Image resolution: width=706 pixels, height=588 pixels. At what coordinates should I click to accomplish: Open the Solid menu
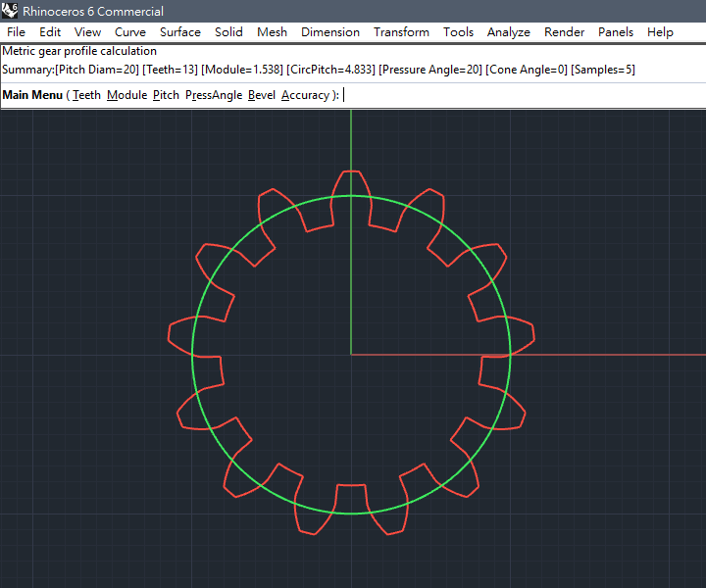pyautogui.click(x=228, y=32)
